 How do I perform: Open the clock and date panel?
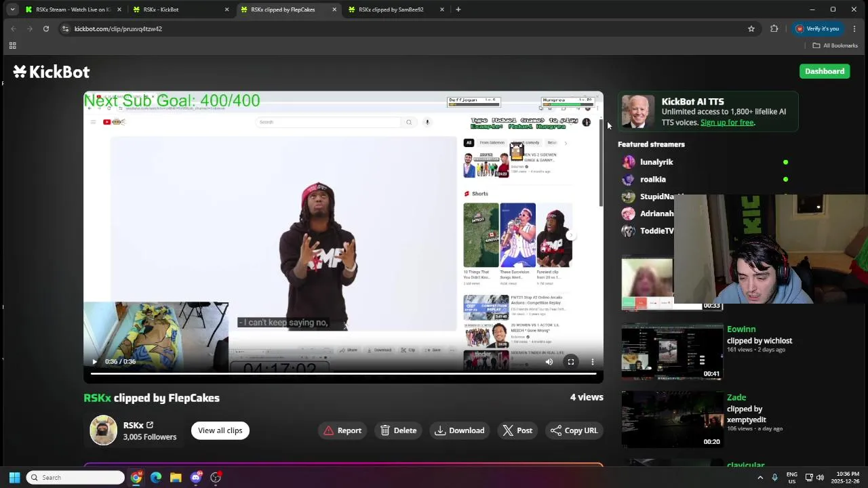click(848, 477)
